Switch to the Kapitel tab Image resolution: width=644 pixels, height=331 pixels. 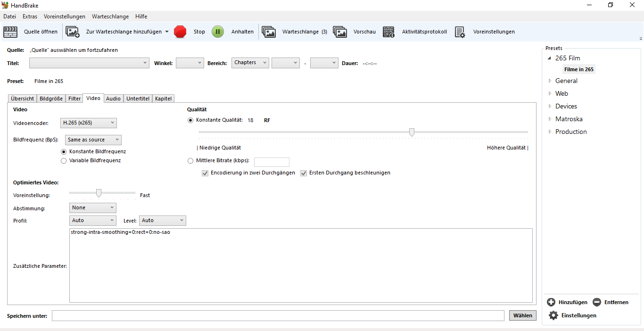coord(164,99)
